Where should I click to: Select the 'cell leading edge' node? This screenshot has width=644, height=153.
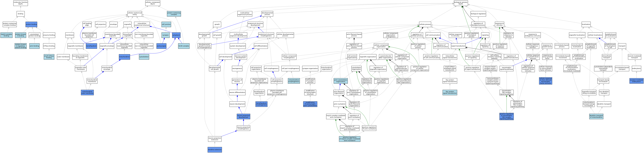pyautogui.click(x=87, y=24)
